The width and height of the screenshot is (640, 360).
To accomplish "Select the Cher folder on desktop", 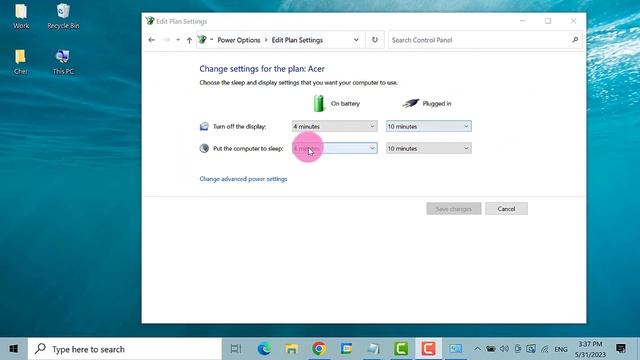I will tap(20, 62).
